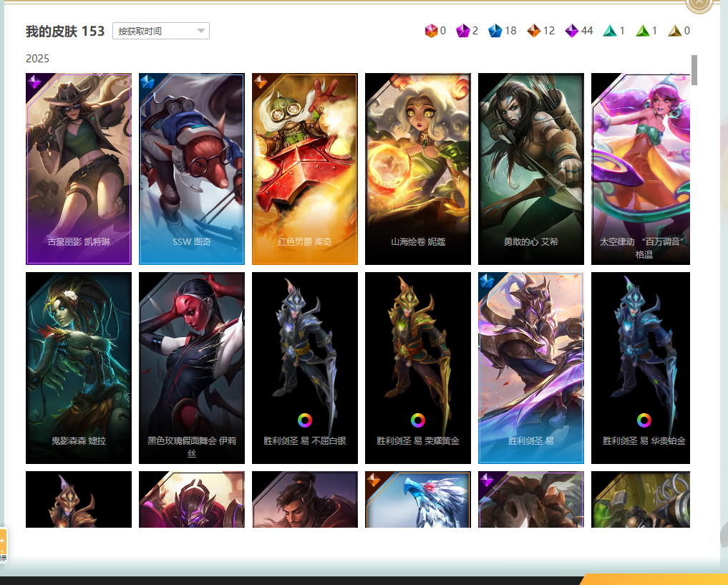
Task: Click the count 12 next to orange gem
Action: click(549, 31)
